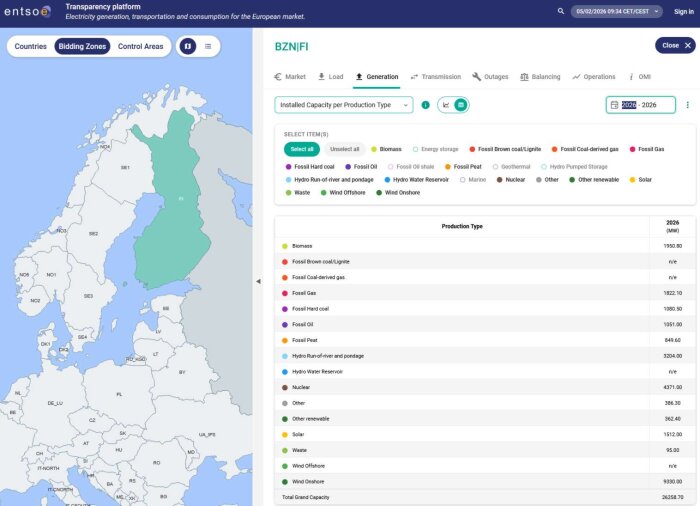
Task: Open the Transmission tab
Action: click(436, 77)
